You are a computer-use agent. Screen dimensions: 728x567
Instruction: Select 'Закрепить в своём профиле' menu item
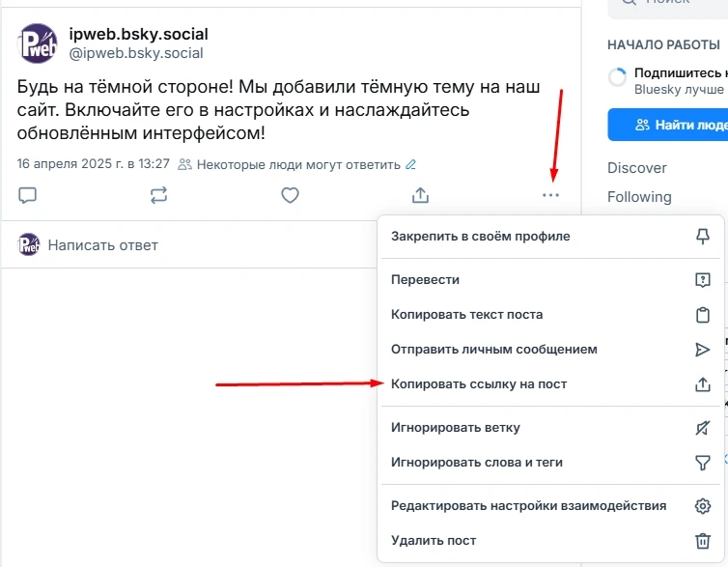pyautogui.click(x=480, y=237)
